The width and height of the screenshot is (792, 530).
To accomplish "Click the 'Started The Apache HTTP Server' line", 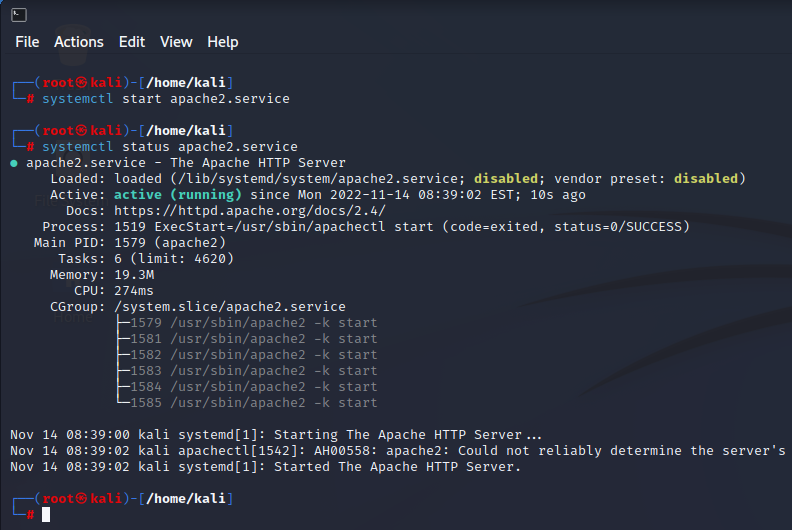I will point(265,467).
